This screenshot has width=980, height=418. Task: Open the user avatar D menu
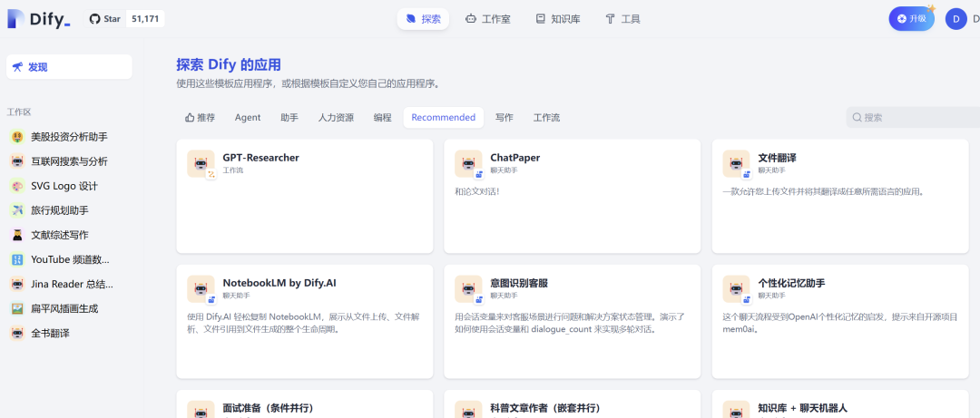coord(955,19)
